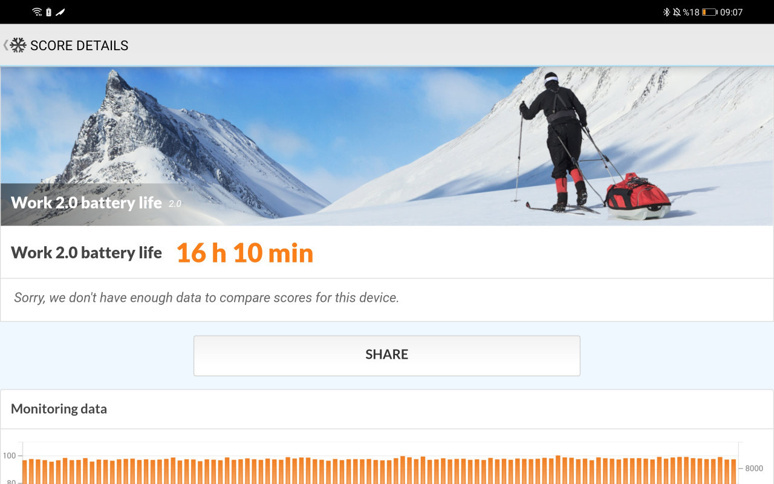Tap the Wi-Fi status icon
The width and height of the screenshot is (774, 484).
(x=37, y=12)
